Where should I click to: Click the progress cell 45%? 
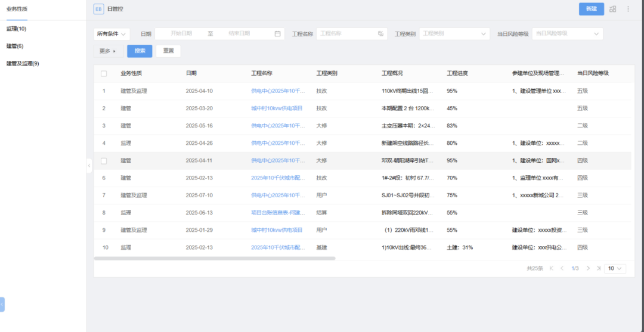coord(452,108)
